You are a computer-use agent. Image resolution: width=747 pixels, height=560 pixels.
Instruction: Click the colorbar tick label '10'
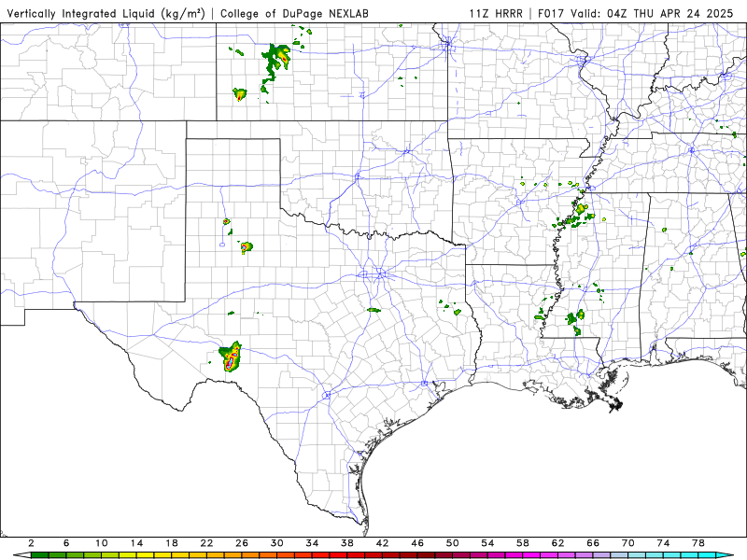tap(102, 543)
